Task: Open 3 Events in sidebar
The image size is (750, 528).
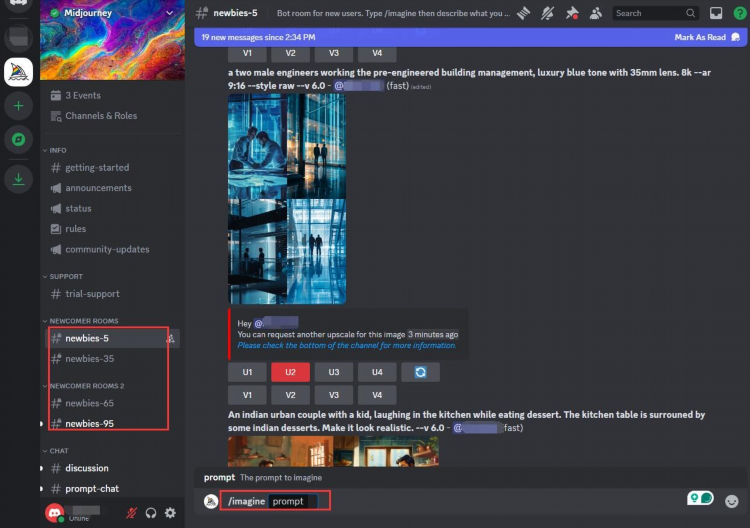Action: click(112, 95)
